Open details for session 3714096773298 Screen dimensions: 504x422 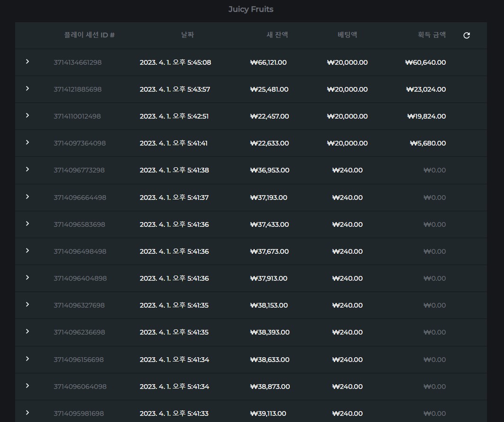pyautogui.click(x=27, y=169)
